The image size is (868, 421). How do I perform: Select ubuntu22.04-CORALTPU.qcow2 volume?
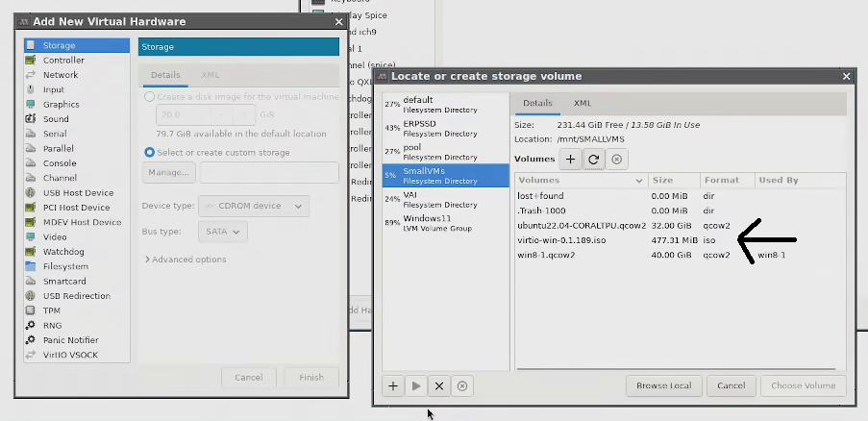(x=681, y=226)
